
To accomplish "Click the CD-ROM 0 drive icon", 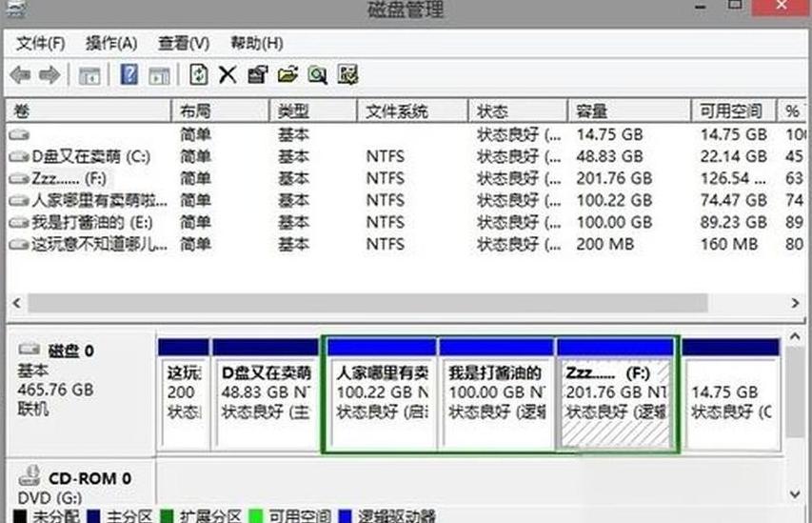I will pos(30,475).
